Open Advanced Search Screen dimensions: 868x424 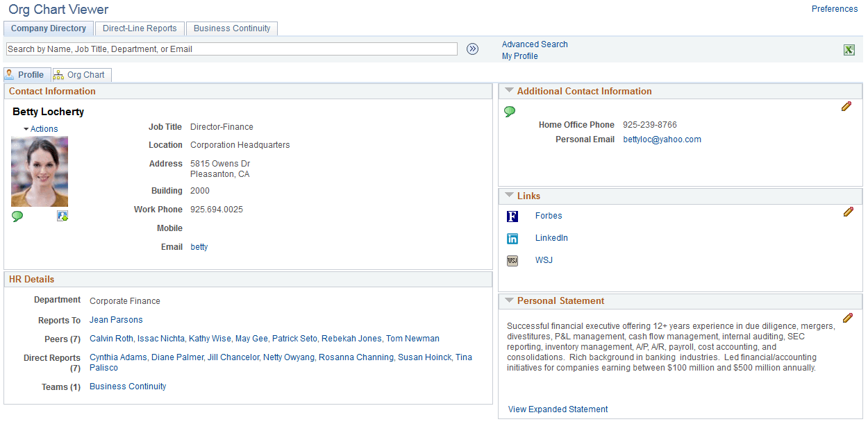(535, 44)
